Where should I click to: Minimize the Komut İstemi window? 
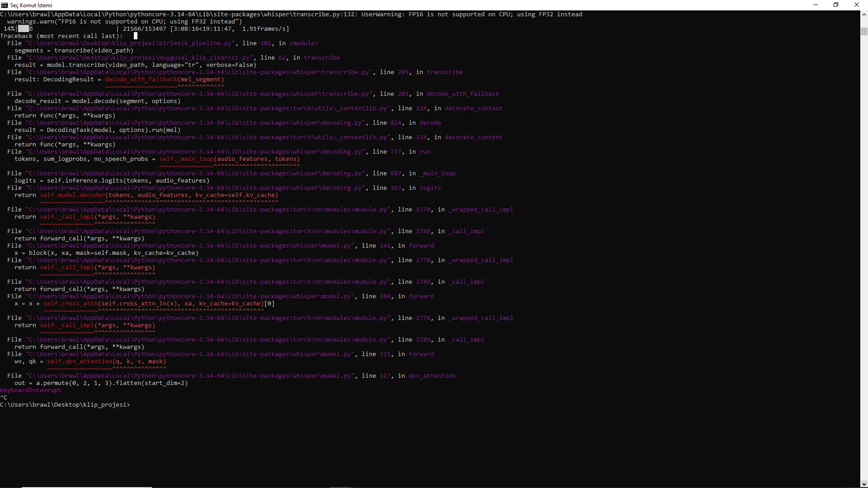[x=816, y=5]
